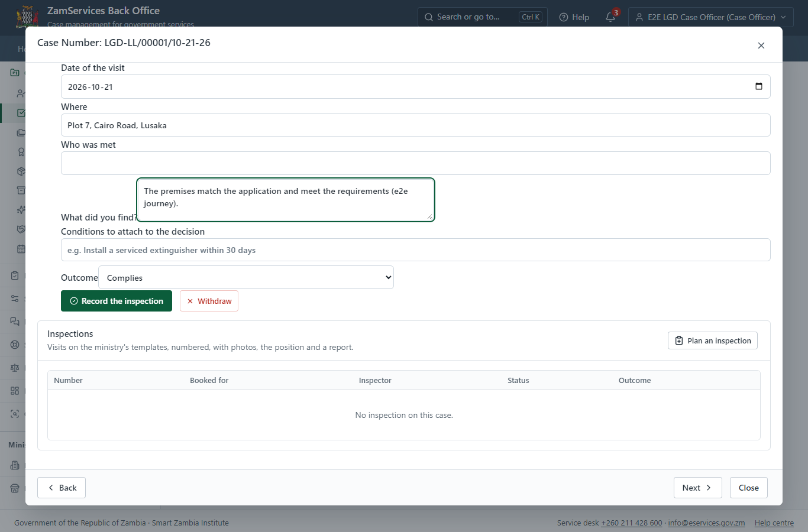Image resolution: width=808 pixels, height=532 pixels.
Task: Expand the E2E LGD Case Officer user menu
Action: (710, 17)
